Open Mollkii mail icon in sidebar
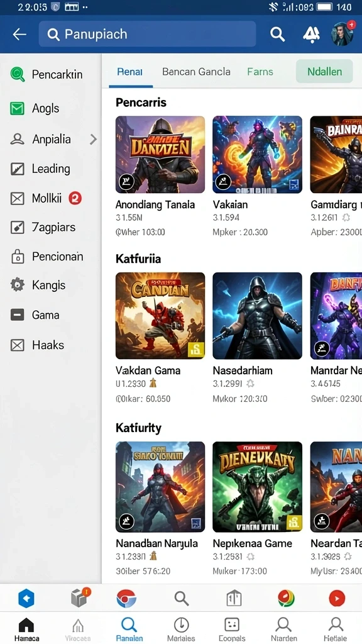This screenshot has width=362, height=644. click(17, 198)
